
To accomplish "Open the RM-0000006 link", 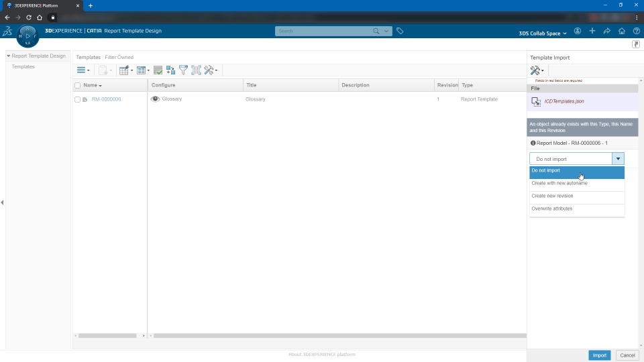I will [107, 99].
